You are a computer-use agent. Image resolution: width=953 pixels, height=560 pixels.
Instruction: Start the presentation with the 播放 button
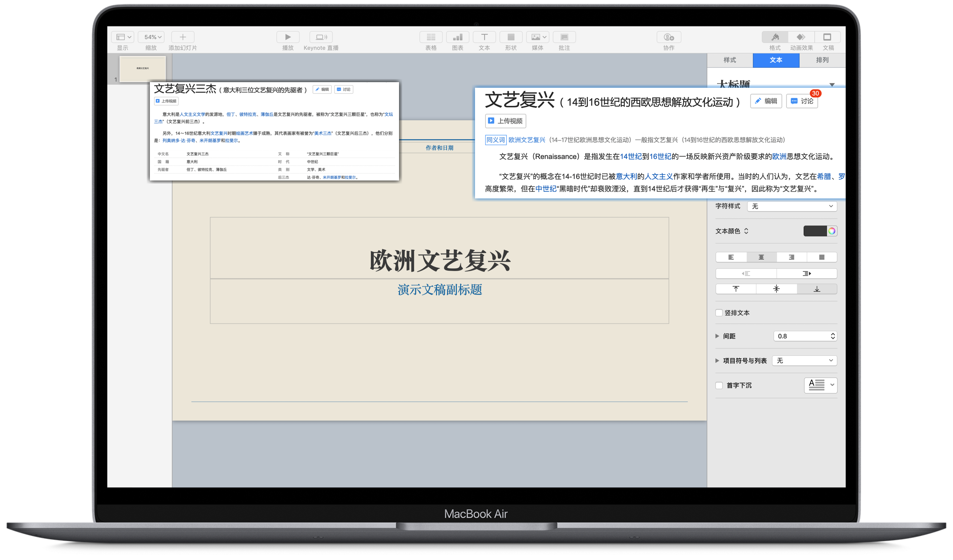pos(288,37)
